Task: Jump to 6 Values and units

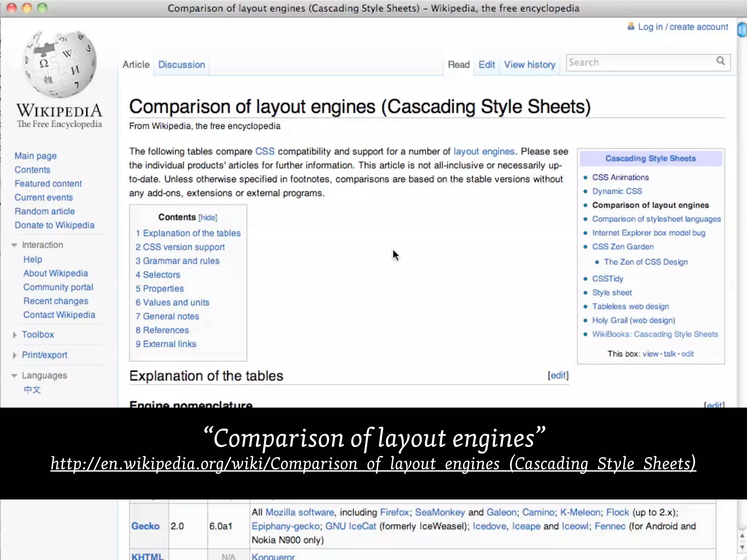Action: coord(173,302)
